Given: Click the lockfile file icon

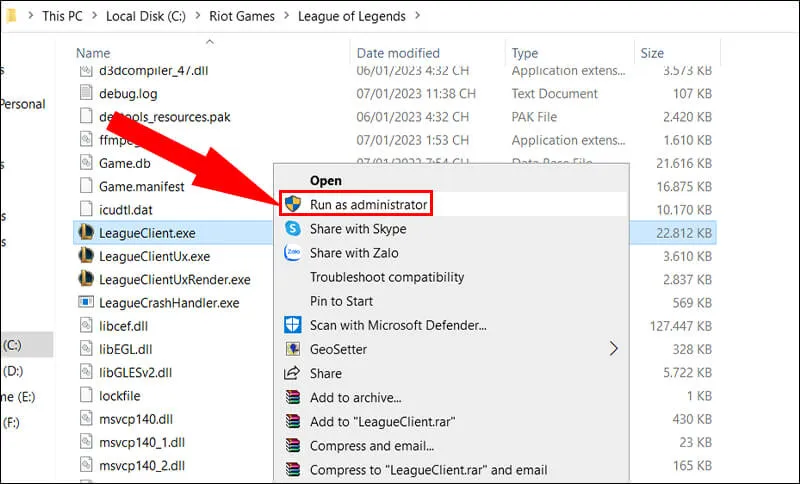Looking at the screenshot, I should [x=86, y=395].
